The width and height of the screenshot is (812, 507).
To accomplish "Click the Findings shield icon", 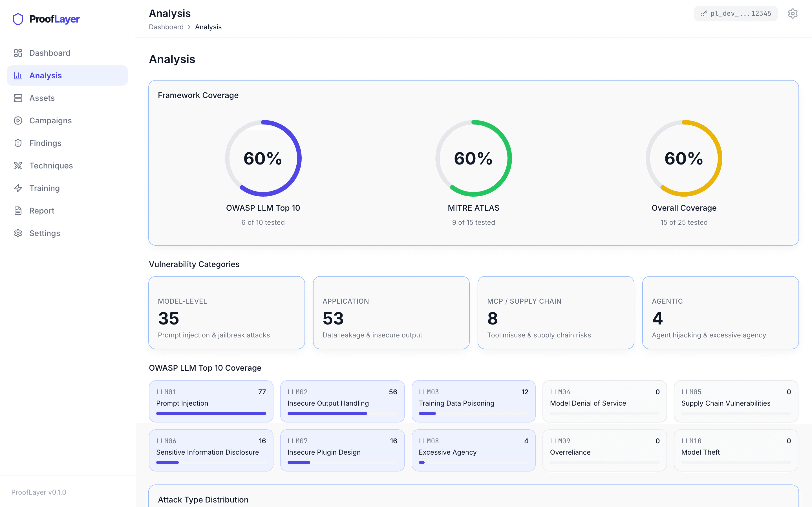I will click(18, 143).
